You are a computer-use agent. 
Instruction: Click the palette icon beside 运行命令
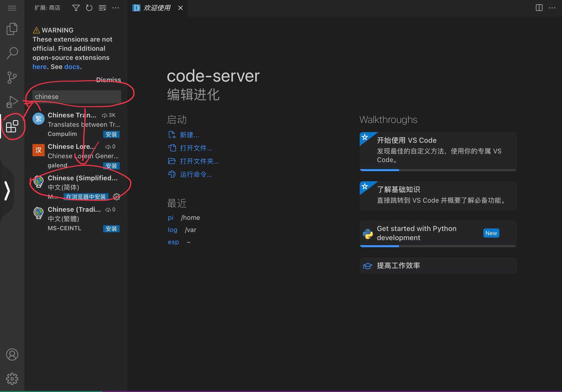pyautogui.click(x=172, y=174)
